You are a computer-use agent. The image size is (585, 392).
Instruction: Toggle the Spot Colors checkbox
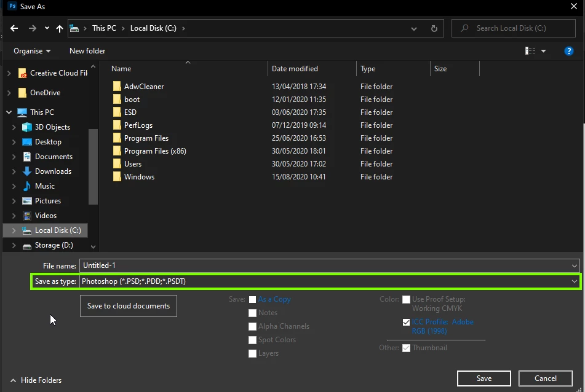[253, 340]
